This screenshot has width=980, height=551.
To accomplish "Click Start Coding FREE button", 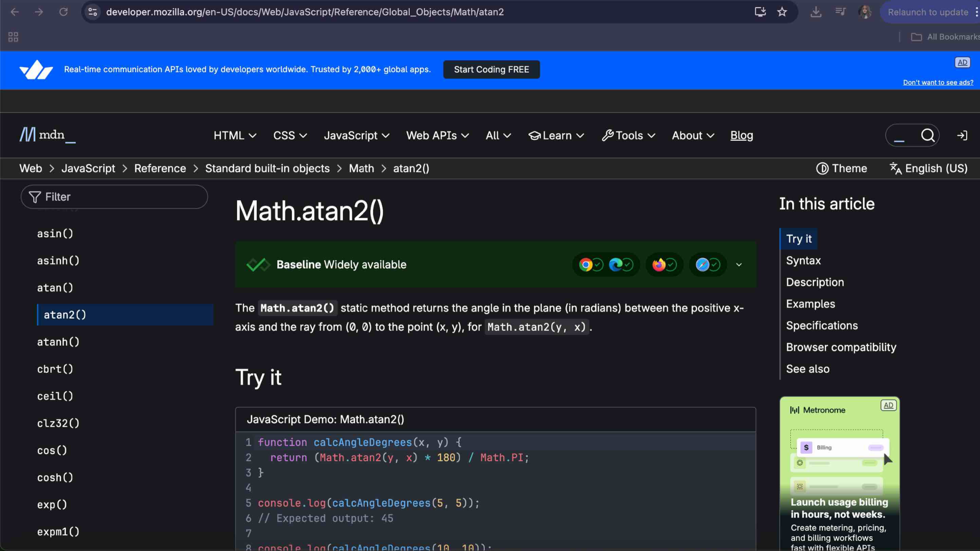I will pyautogui.click(x=491, y=69).
